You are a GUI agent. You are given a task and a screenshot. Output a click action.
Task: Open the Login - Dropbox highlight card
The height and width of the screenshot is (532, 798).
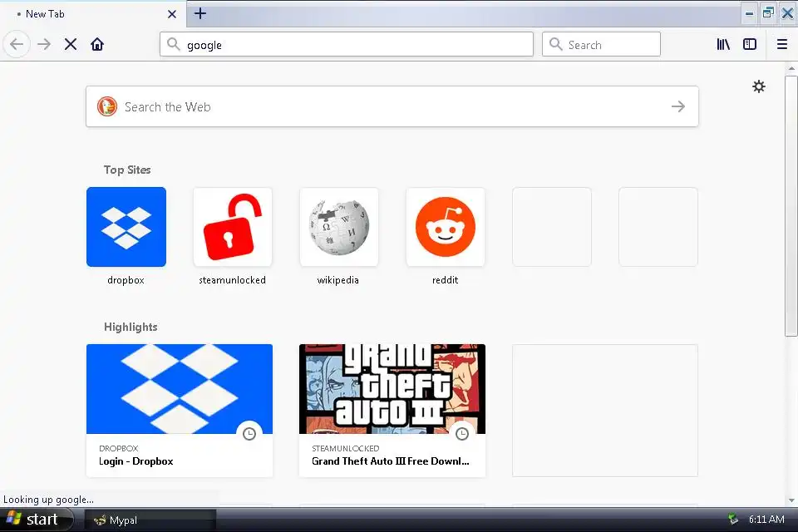point(180,411)
